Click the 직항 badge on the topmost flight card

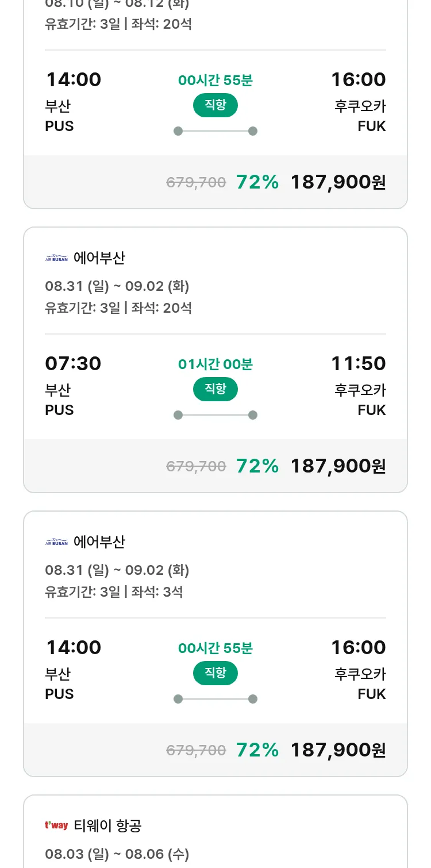pyautogui.click(x=215, y=105)
